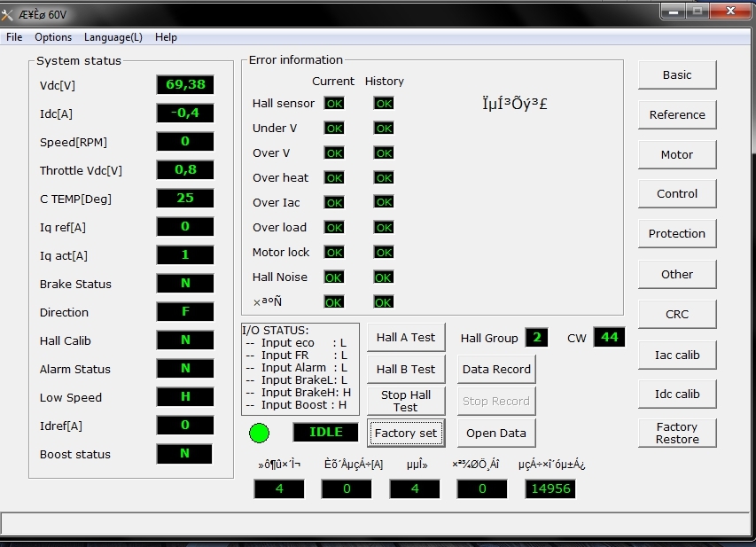Screen dimensions: 756x547
Task: Open the File menu
Action: tap(14, 37)
